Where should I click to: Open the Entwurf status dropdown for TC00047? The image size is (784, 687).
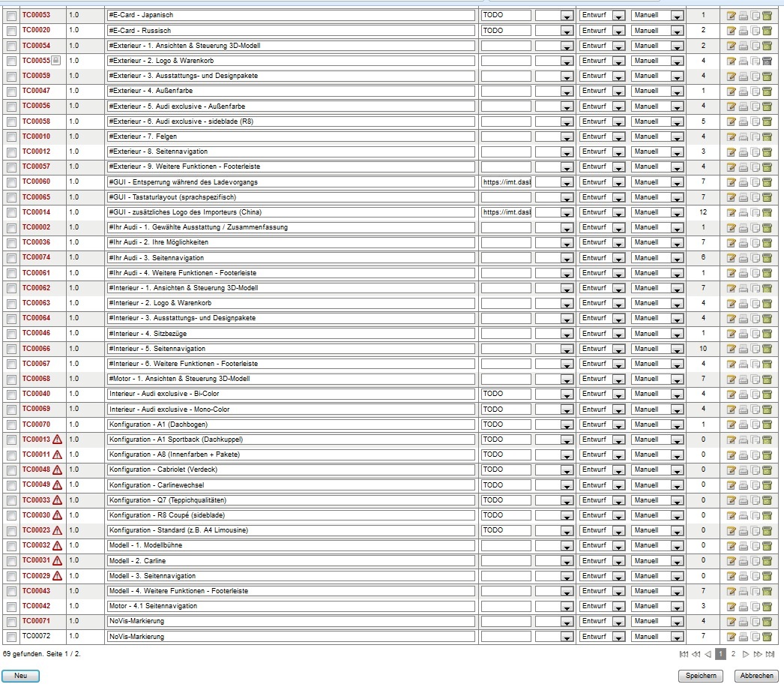[x=618, y=91]
